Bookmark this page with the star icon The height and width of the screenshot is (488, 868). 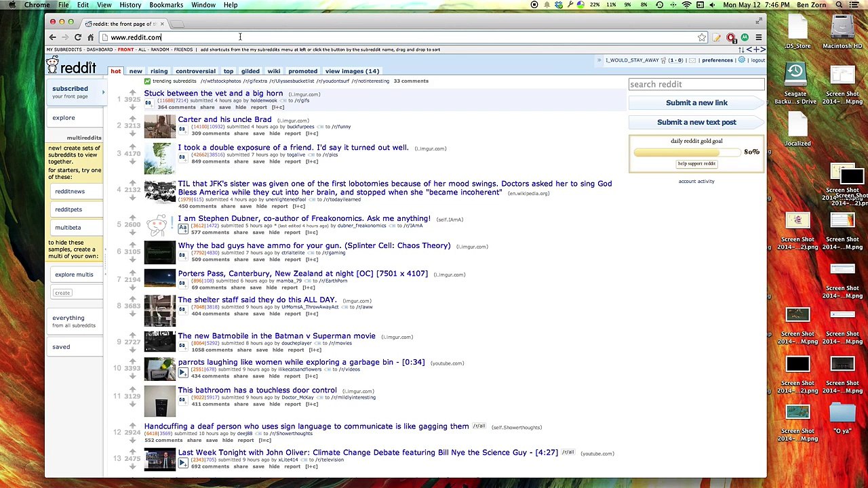coord(702,37)
